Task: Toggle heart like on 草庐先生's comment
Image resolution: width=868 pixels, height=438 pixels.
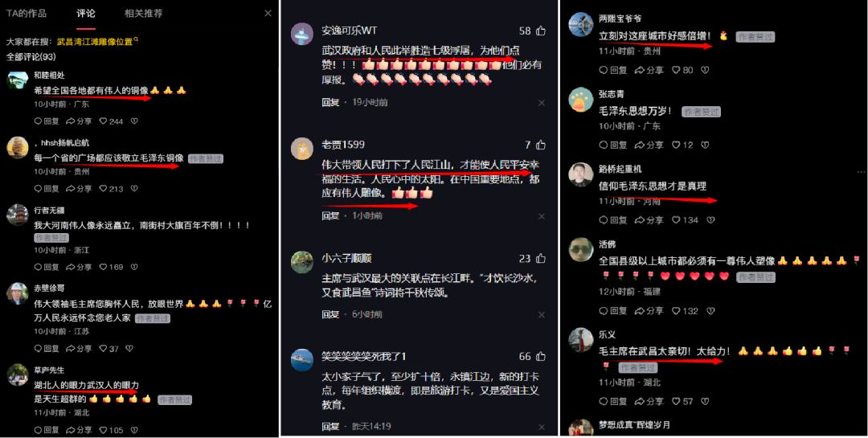Action: [x=111, y=430]
